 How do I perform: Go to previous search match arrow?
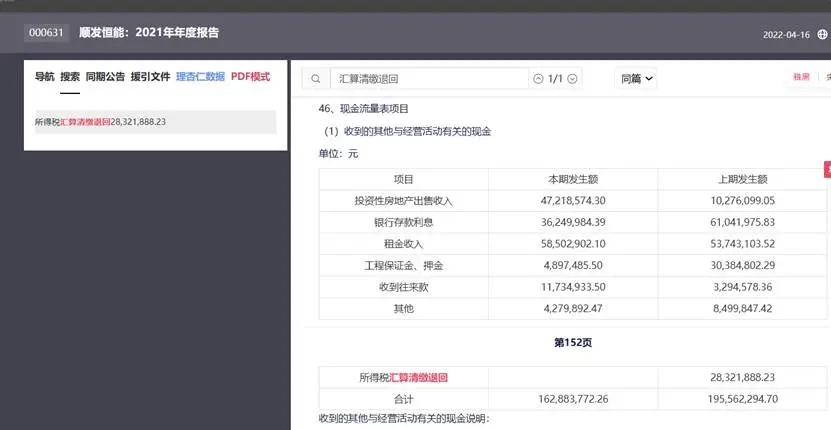click(x=538, y=79)
